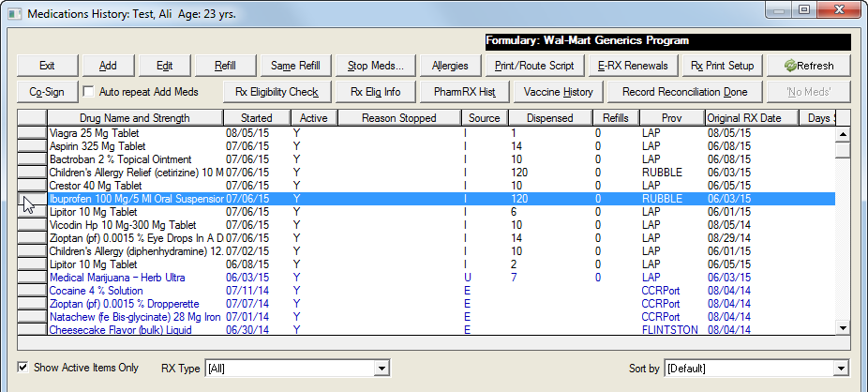Click the window icon in title bar

(14, 12)
